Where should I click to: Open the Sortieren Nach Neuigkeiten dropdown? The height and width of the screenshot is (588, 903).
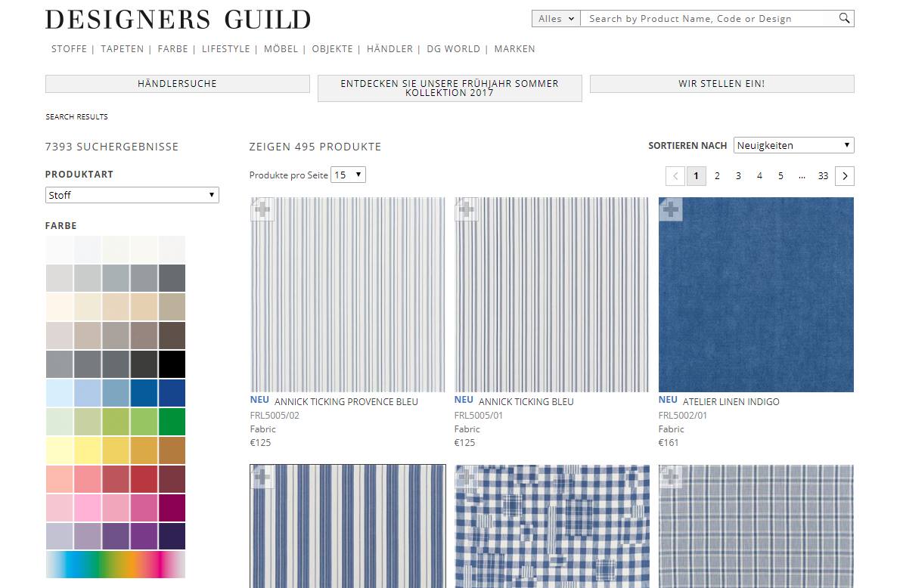(793, 145)
